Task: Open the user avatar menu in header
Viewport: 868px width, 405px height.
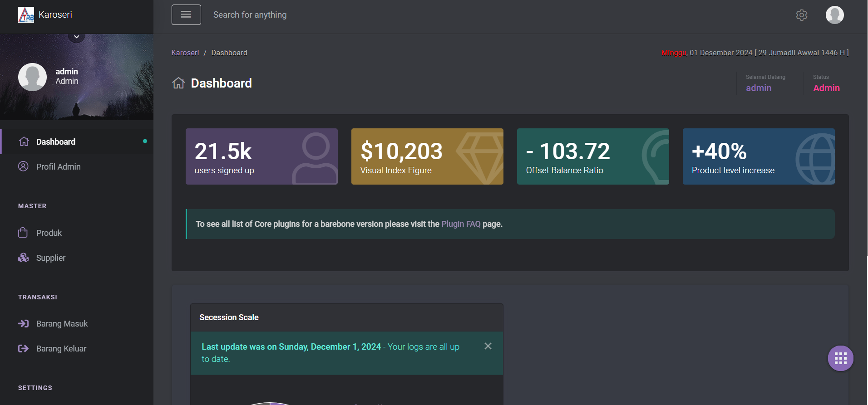Action: (x=834, y=15)
